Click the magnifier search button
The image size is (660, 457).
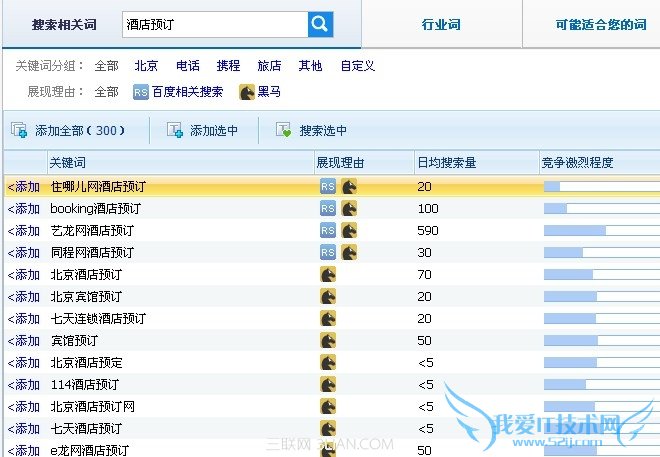click(x=320, y=24)
